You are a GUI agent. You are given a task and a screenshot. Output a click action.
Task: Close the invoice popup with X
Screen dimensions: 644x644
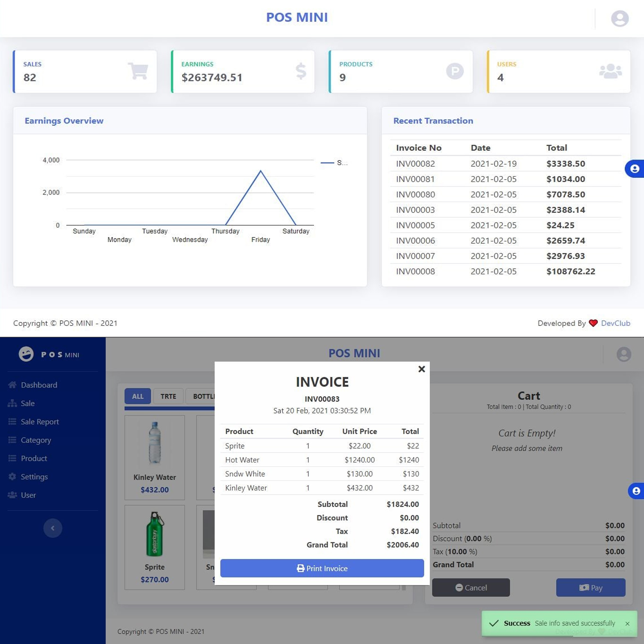click(422, 369)
